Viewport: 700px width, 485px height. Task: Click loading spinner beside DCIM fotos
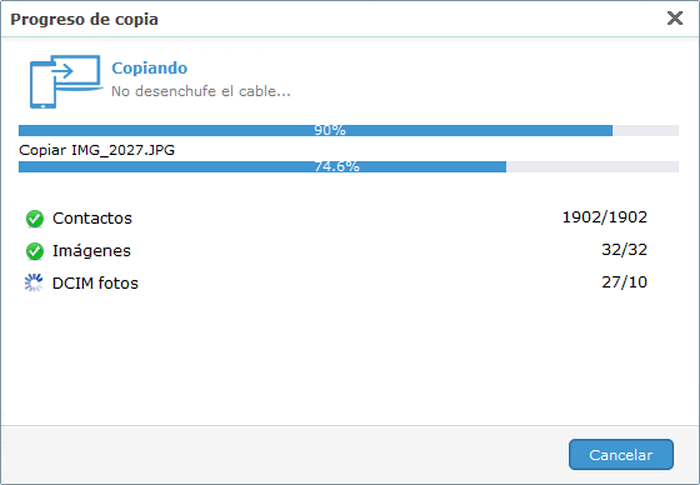[x=35, y=283]
